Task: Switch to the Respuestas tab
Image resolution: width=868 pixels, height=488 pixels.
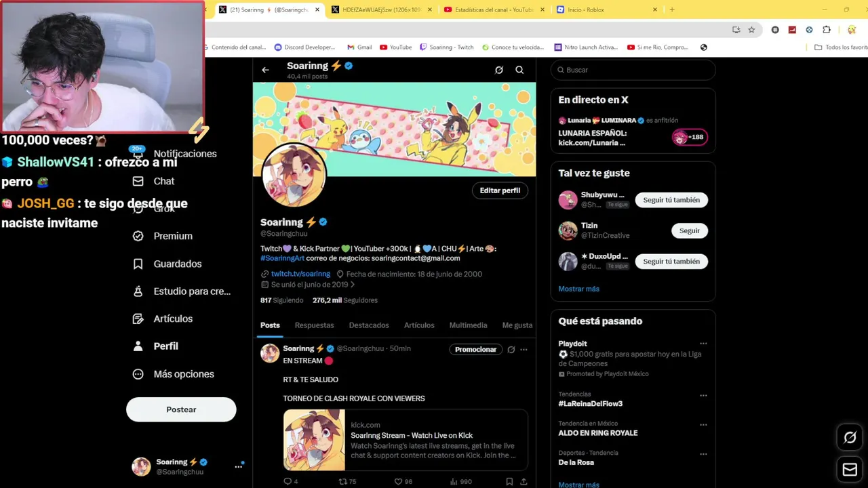Action: [314, 325]
